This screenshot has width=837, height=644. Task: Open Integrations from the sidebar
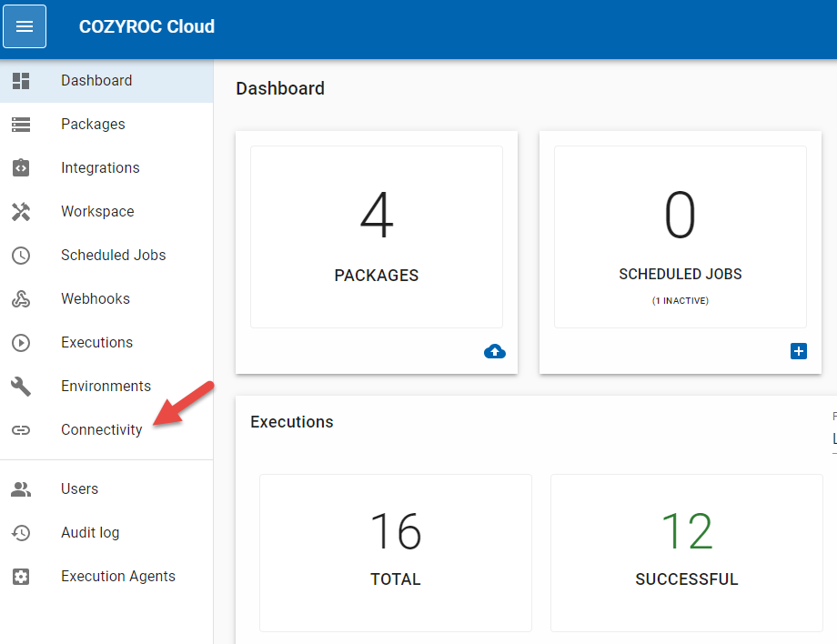[x=106, y=167]
